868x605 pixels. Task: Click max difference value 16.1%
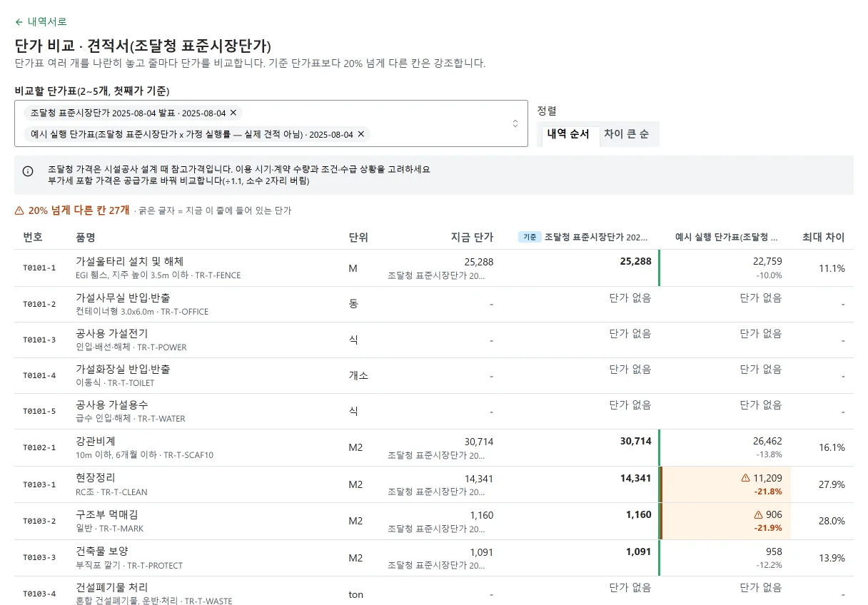tap(832, 447)
